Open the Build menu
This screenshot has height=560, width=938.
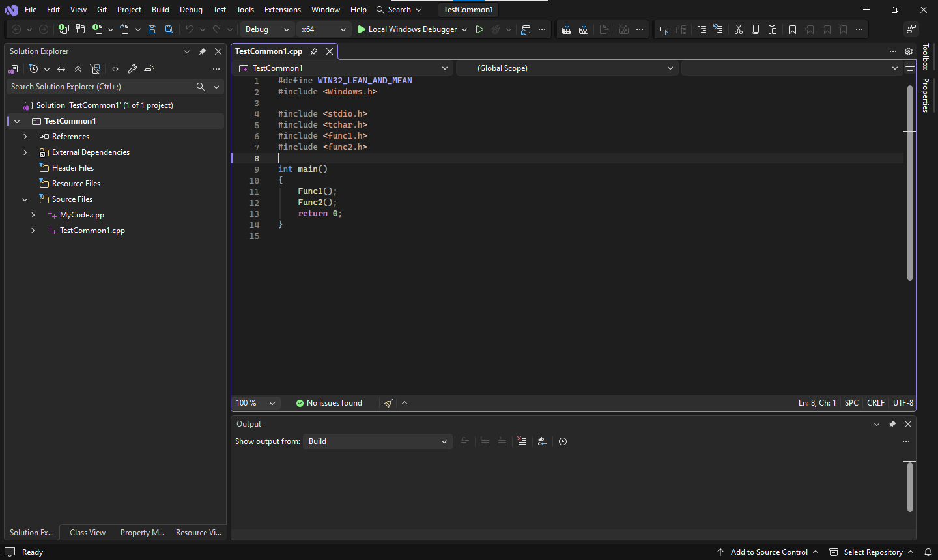click(160, 10)
